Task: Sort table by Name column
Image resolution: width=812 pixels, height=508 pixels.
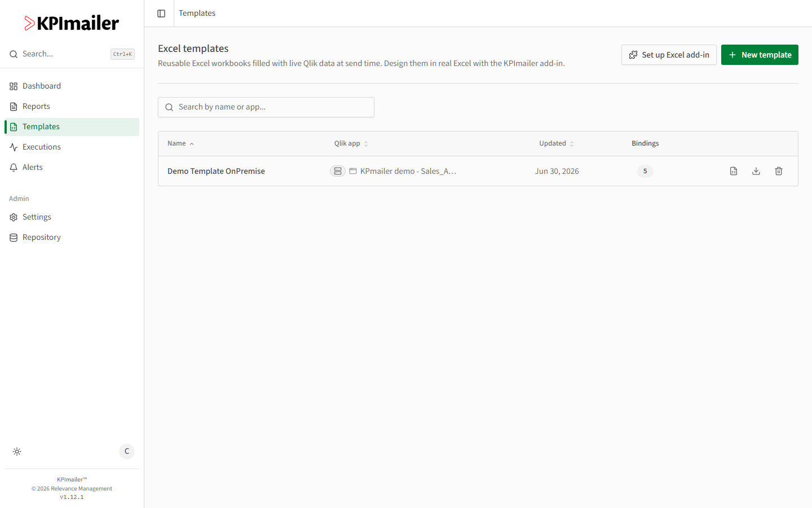Action: click(x=180, y=143)
